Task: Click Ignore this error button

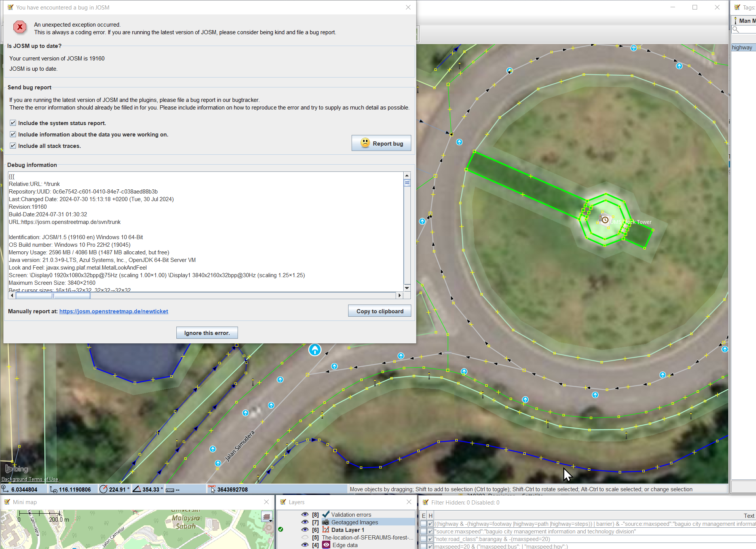Action: click(207, 333)
